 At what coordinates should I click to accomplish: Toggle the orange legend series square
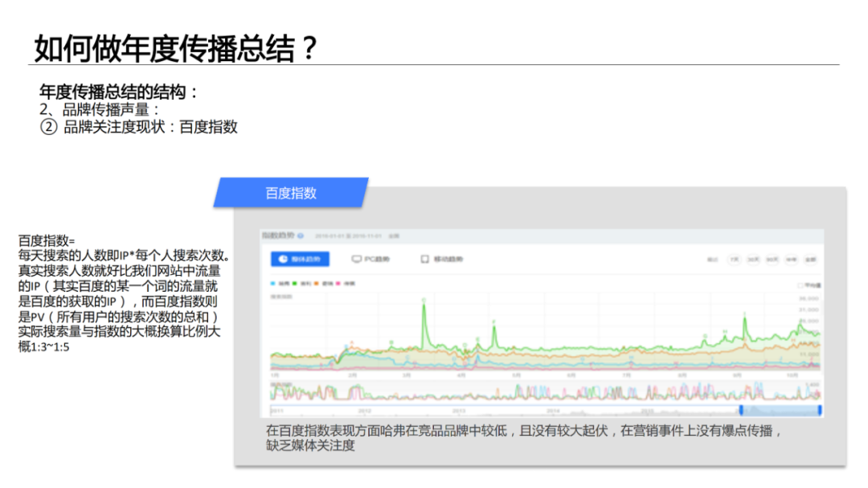tap(316, 283)
